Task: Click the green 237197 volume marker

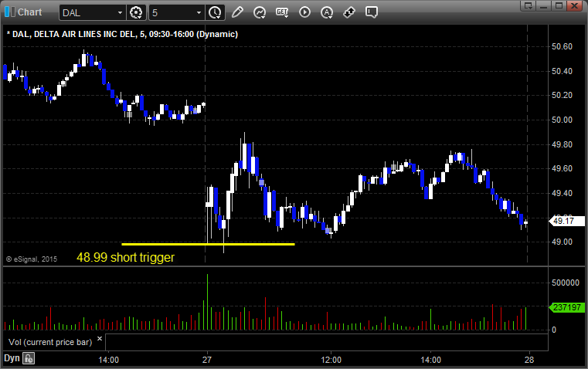Action: (x=566, y=307)
